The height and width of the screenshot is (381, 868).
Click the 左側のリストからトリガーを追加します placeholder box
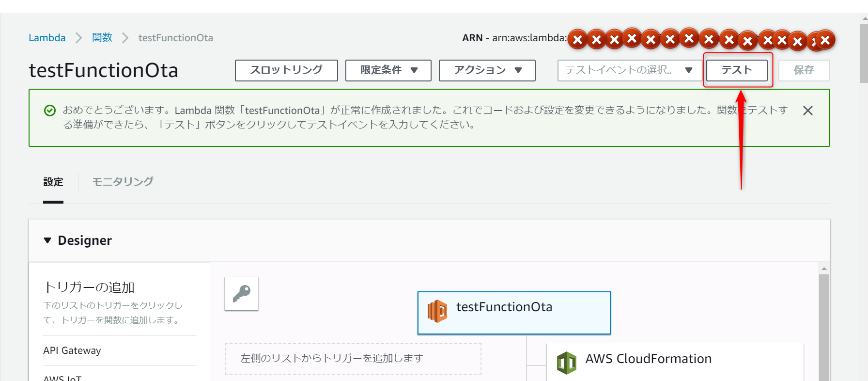(x=353, y=359)
